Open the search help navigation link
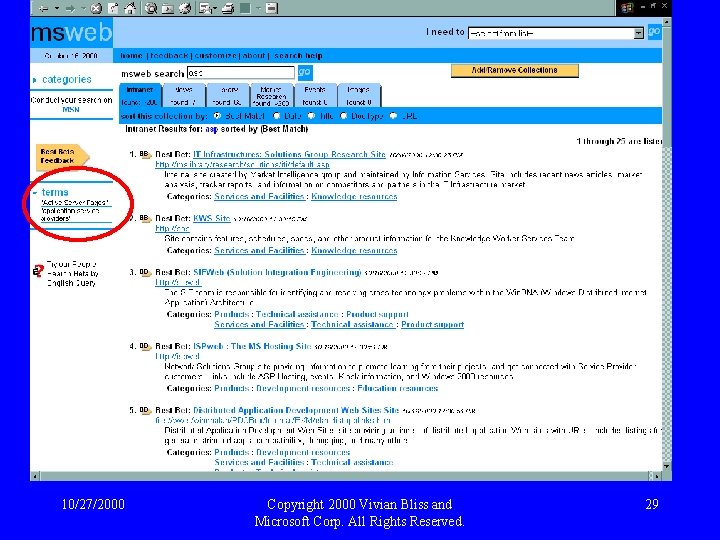The width and height of the screenshot is (720, 540). pyautogui.click(x=298, y=56)
